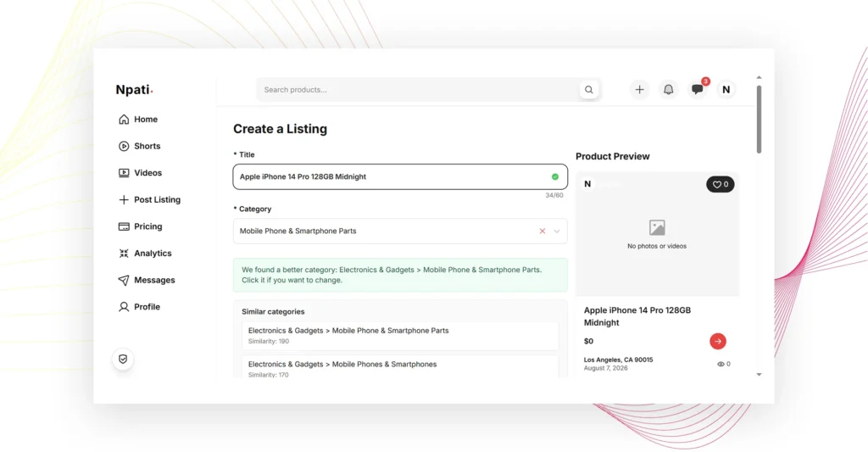Open Analytics from the sidebar
The height and width of the screenshot is (452, 868).
click(145, 254)
